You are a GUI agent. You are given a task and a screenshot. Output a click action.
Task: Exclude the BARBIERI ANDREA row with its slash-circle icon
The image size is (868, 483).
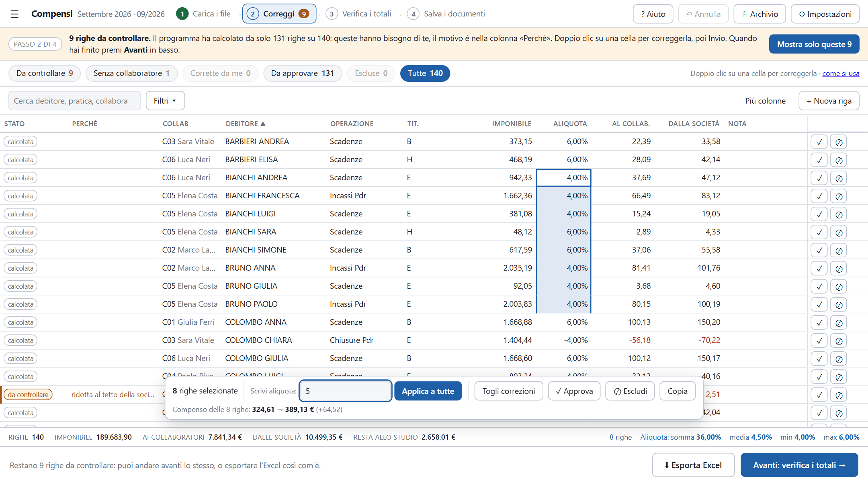[839, 142]
